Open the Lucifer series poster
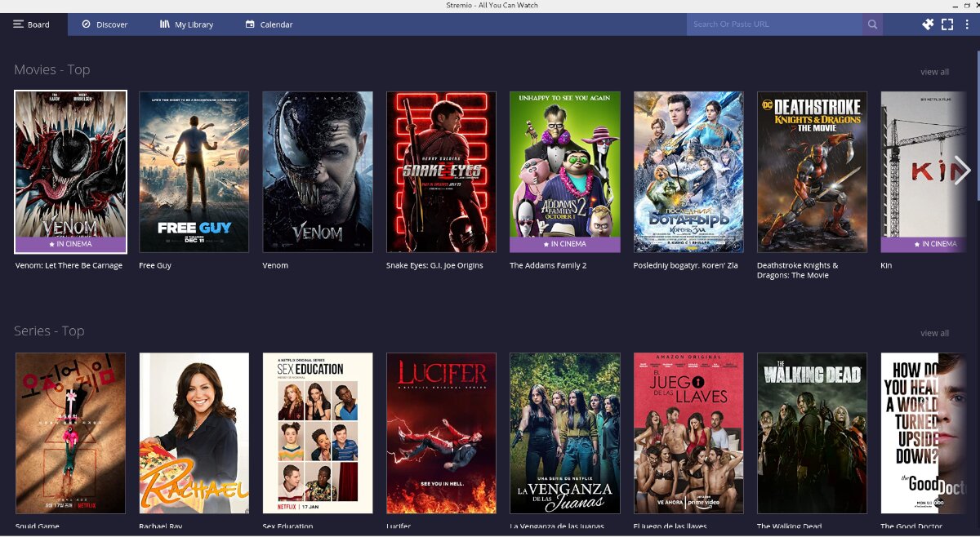This screenshot has width=980, height=537. coord(441,433)
